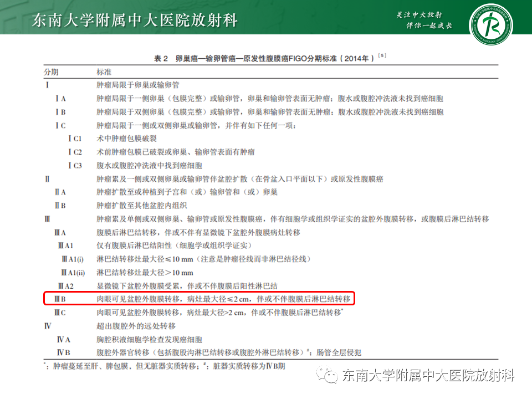The height and width of the screenshot is (399, 532).
Task: Select the stage ⅢA label
Action: coord(60,233)
